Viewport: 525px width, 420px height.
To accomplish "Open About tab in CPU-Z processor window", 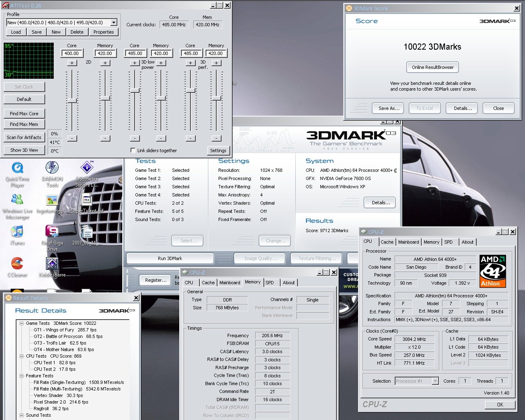I will pyautogui.click(x=468, y=242).
